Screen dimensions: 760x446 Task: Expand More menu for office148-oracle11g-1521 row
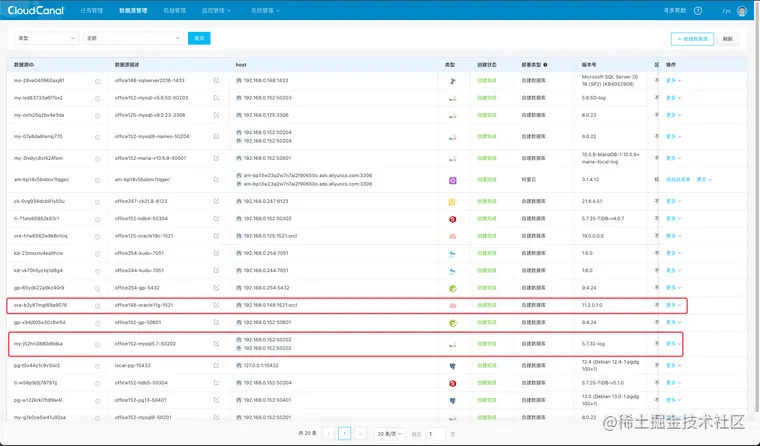pos(674,305)
